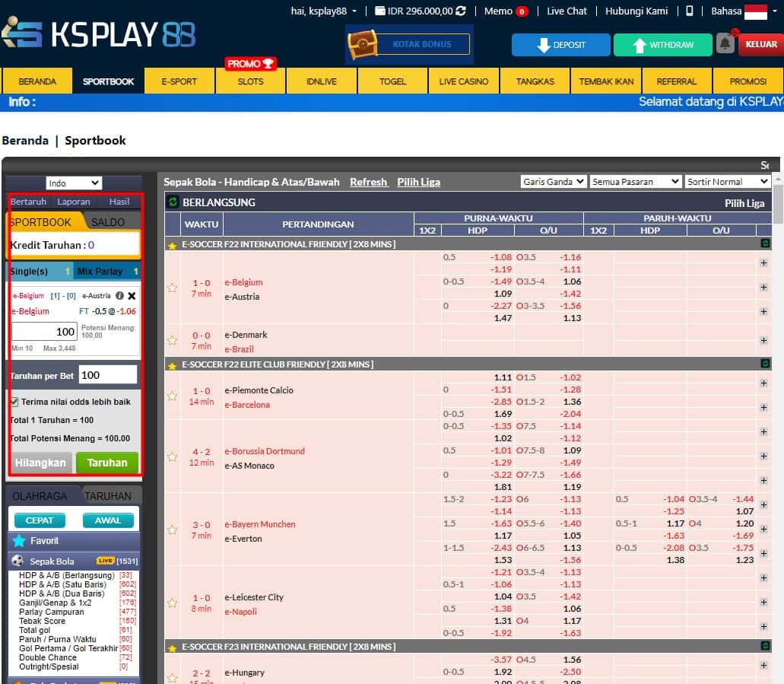Click the info icon in the bet slip
Screen dimensions: 784x684
119,296
